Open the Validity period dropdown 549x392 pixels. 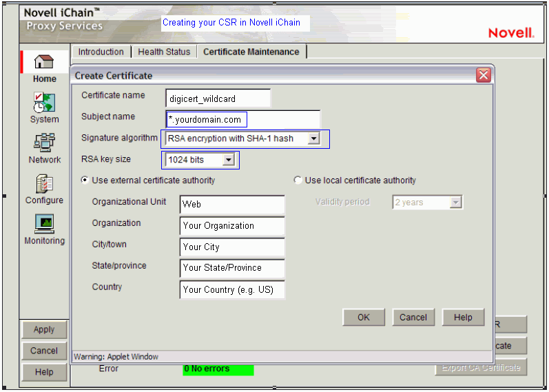pos(455,203)
